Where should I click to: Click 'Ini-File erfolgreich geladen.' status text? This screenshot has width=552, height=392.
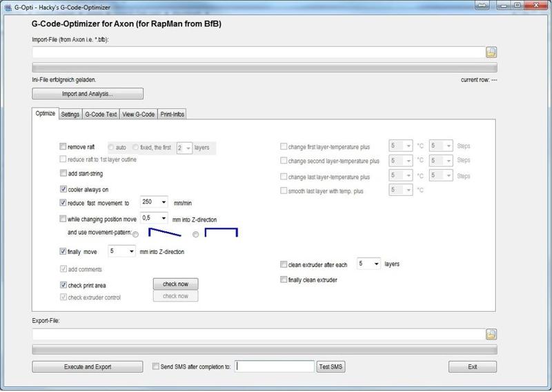point(64,80)
